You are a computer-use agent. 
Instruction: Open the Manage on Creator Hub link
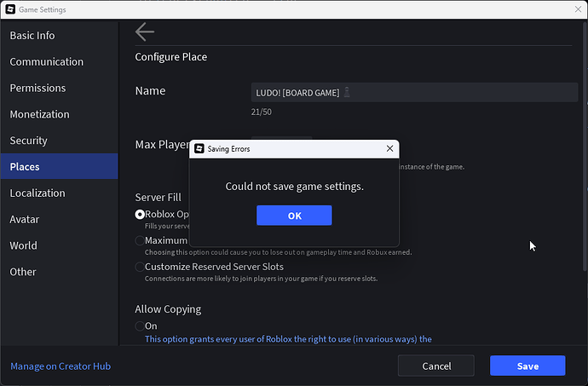[61, 366]
